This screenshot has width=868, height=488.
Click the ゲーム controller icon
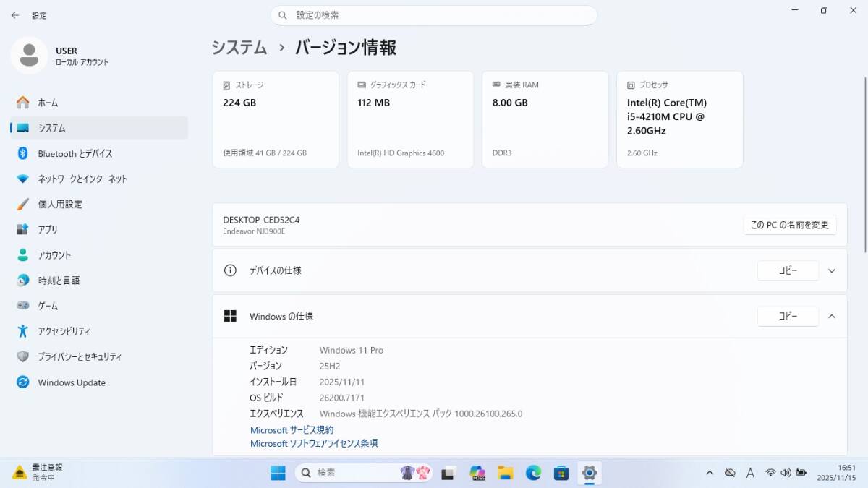[x=23, y=306]
